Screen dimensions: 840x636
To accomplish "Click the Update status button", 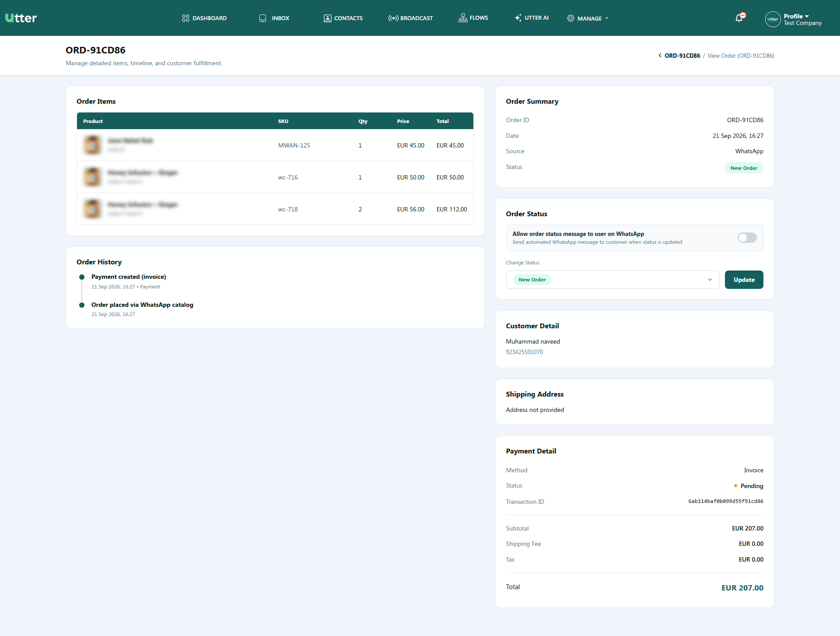I will point(744,280).
